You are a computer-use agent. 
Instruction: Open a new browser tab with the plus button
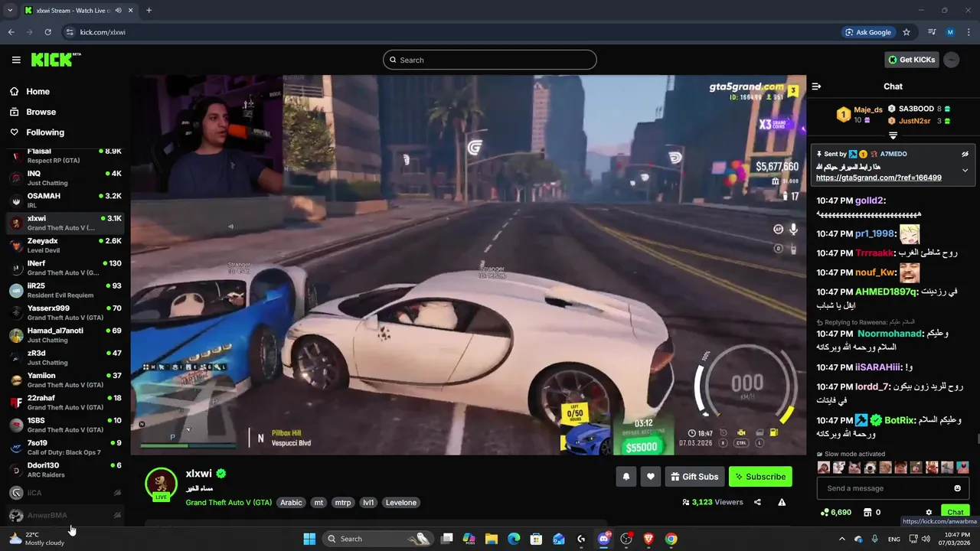pos(149,10)
